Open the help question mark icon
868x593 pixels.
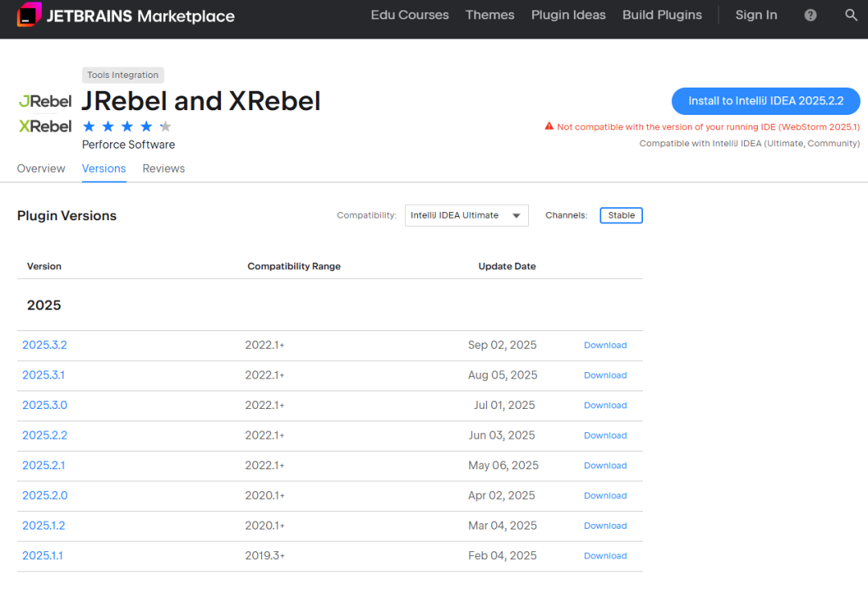tap(810, 15)
